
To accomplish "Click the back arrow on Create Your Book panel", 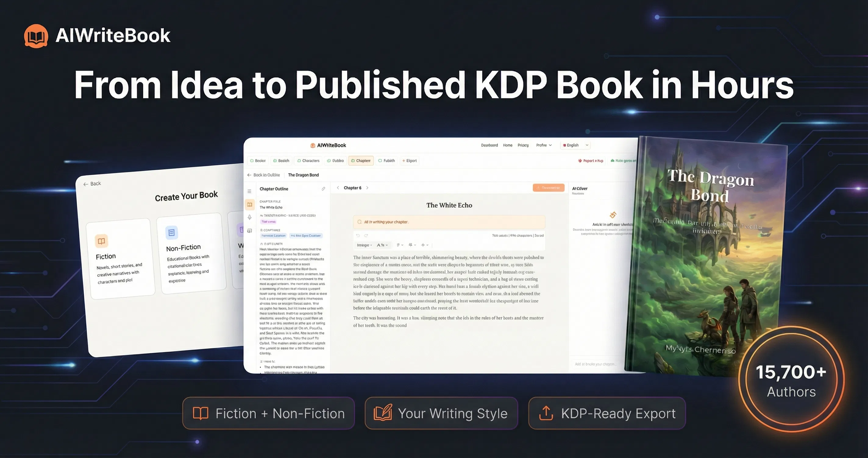I will coord(87,184).
